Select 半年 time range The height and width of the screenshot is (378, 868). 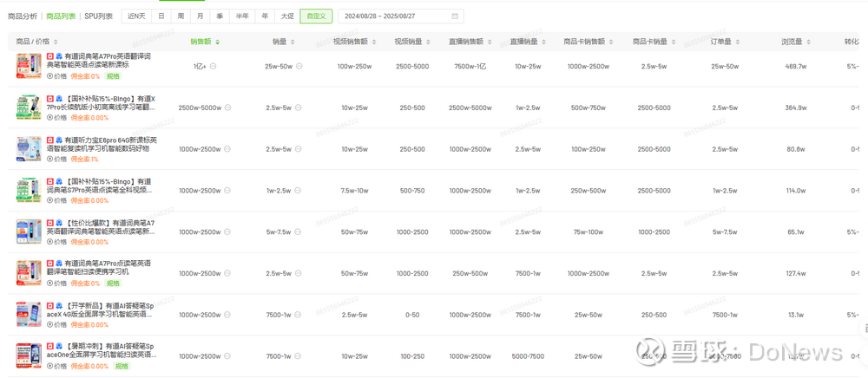click(x=242, y=16)
